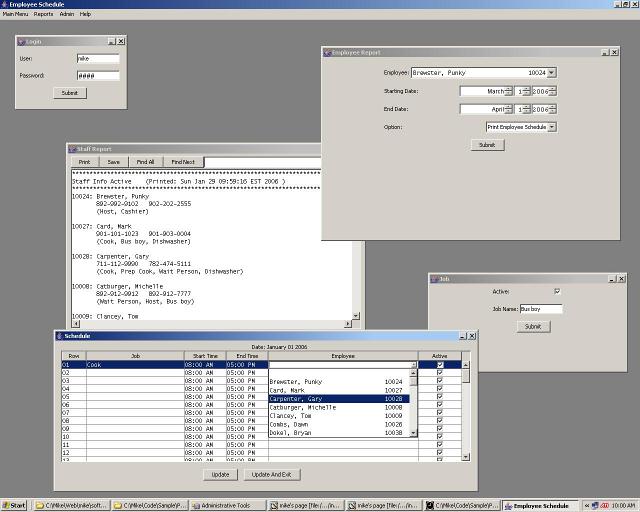Click Save in Staff Report window
640x512 pixels.
[113, 162]
